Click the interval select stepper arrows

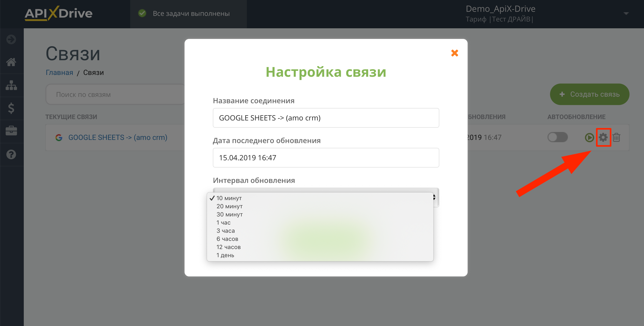[x=434, y=197]
